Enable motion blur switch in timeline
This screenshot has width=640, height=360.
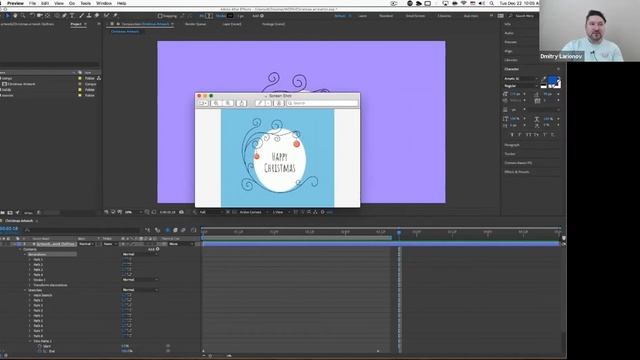point(183,230)
